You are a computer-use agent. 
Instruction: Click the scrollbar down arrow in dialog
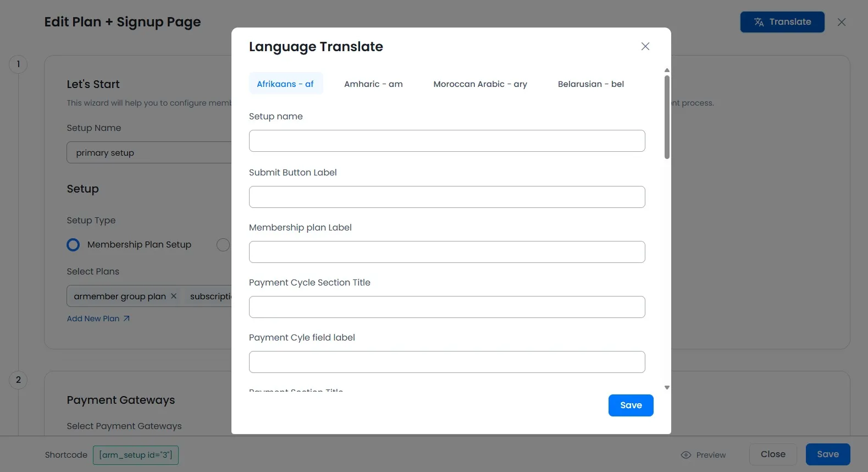tap(667, 388)
